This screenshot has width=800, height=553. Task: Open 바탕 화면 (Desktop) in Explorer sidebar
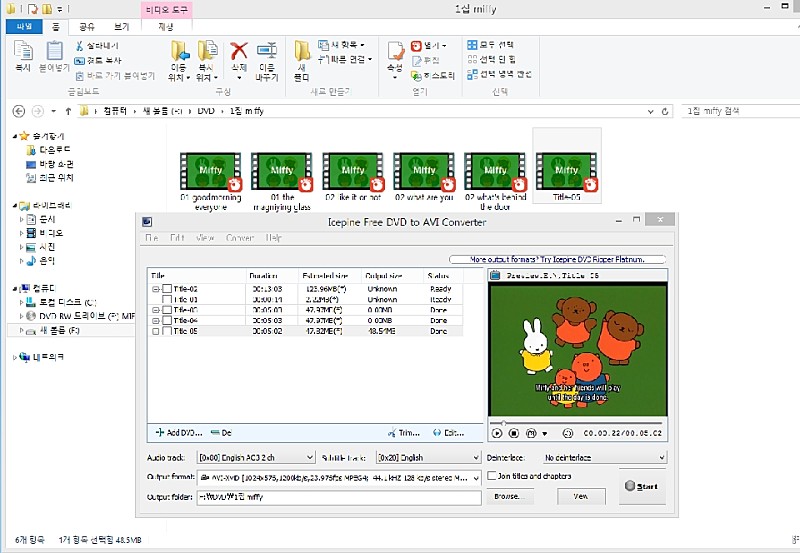[x=49, y=164]
